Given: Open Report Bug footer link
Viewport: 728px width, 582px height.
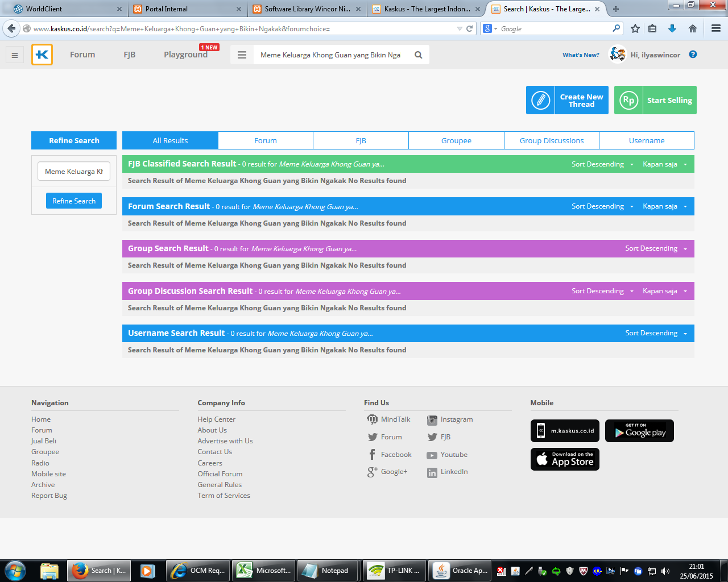Looking at the screenshot, I should 49,496.
